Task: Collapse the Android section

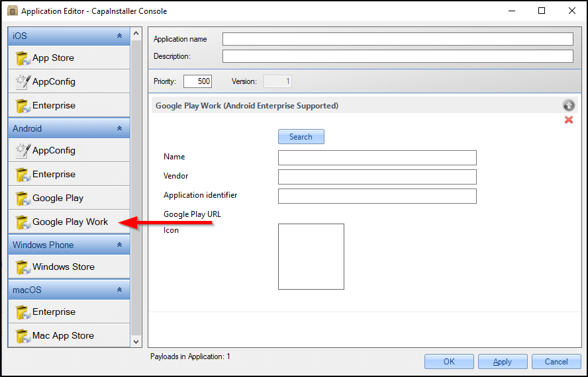Action: 119,128
